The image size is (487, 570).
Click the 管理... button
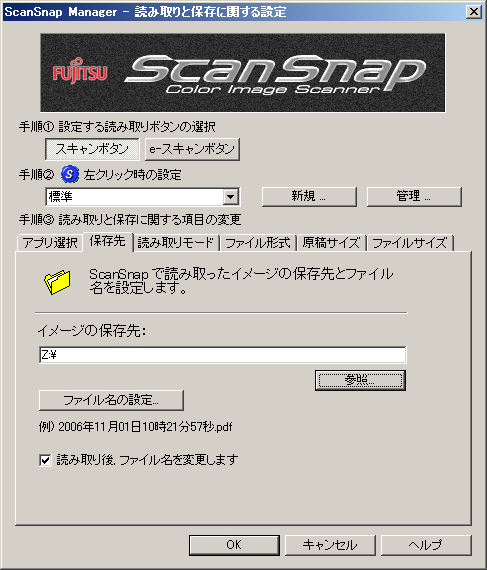414,197
